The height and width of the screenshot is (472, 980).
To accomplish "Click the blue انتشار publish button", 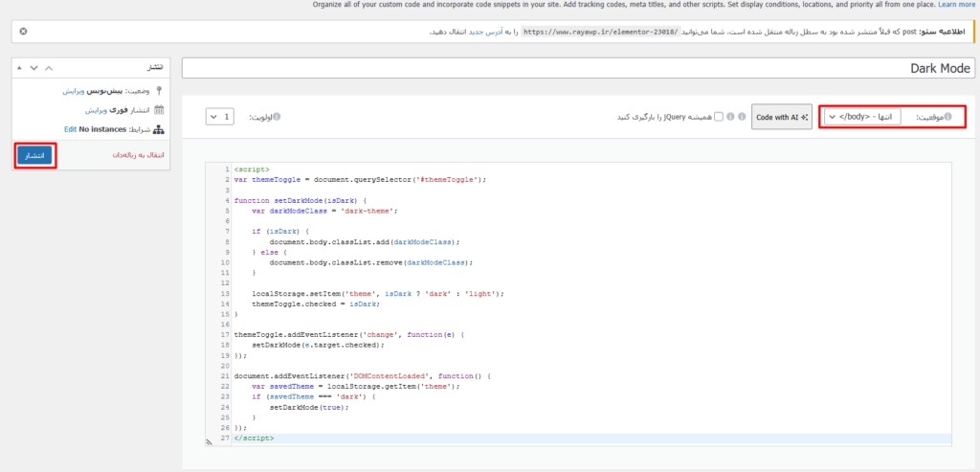I will click(x=34, y=155).
